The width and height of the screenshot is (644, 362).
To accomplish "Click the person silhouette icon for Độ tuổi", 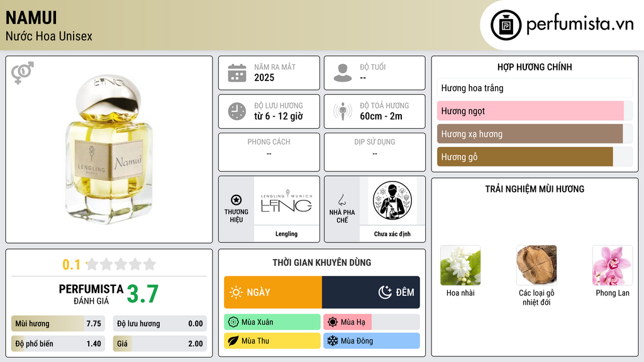I will click(343, 73).
